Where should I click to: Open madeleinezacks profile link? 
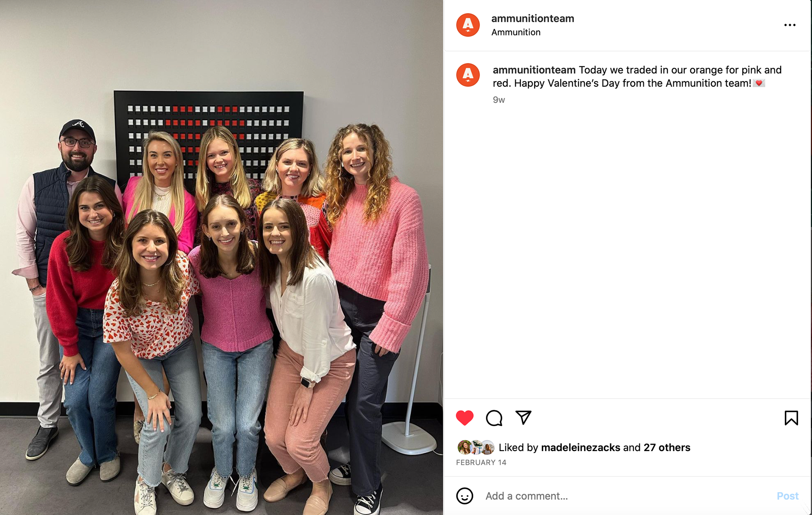[x=580, y=447]
